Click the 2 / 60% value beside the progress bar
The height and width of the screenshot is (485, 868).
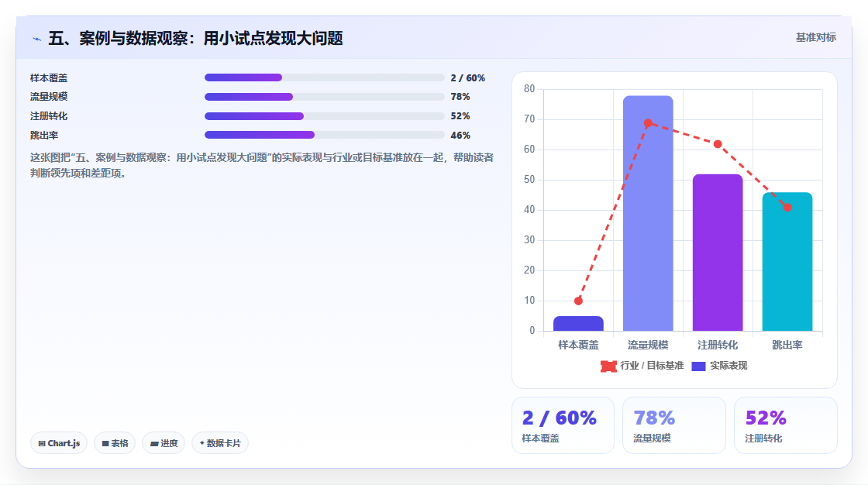(468, 78)
